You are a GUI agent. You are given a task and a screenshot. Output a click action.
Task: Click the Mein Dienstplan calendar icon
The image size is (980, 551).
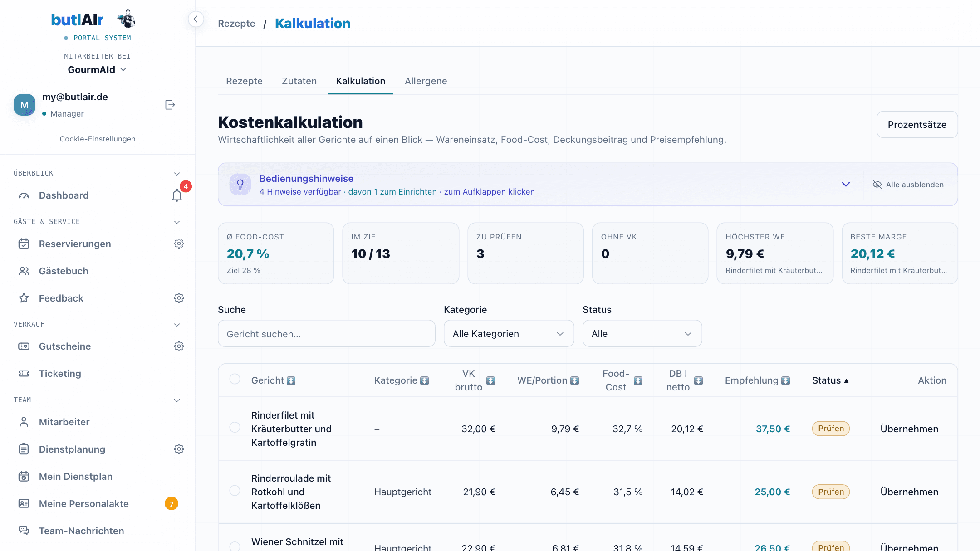coord(24,476)
